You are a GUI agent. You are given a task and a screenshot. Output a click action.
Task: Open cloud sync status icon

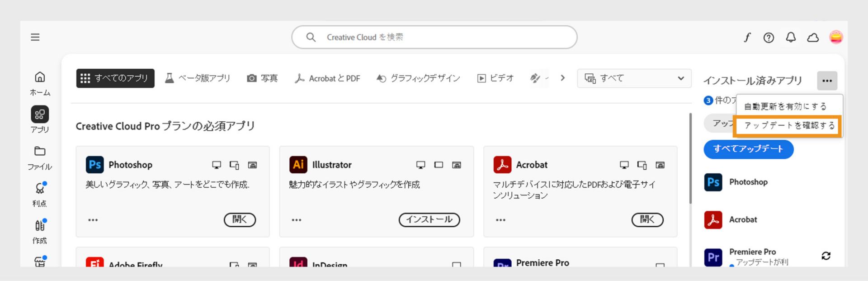pyautogui.click(x=813, y=38)
